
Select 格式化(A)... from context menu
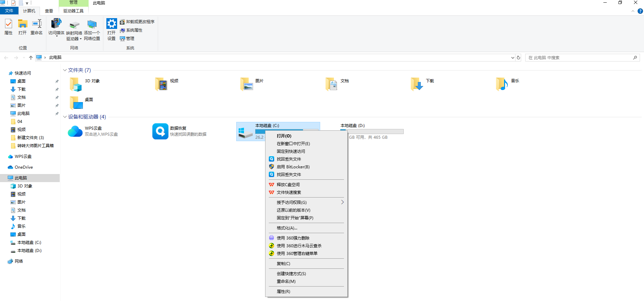[287, 228]
